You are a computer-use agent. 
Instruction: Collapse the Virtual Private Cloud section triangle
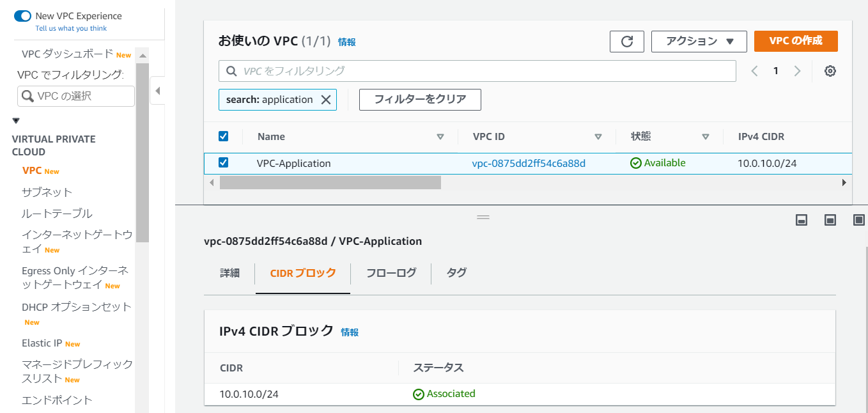tap(16, 121)
